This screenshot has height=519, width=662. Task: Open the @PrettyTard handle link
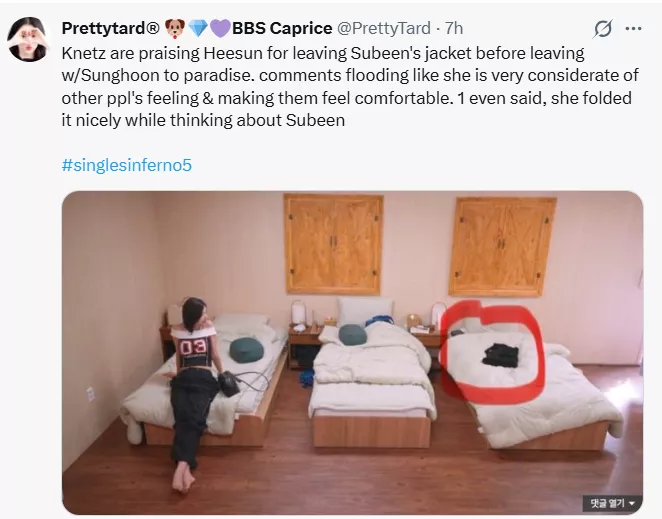pyautogui.click(x=383, y=28)
